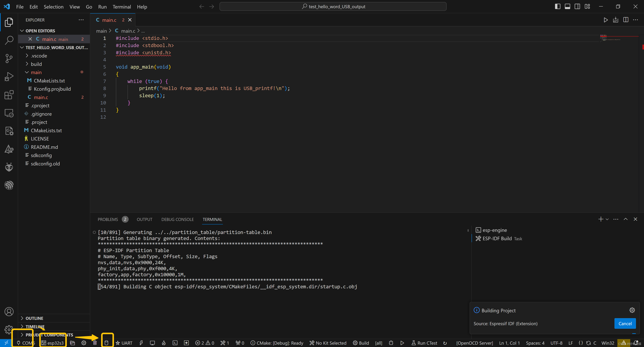This screenshot has height=347, width=644.
Task: Switch to the OUTPUT tab in terminal panel
Action: click(144, 219)
